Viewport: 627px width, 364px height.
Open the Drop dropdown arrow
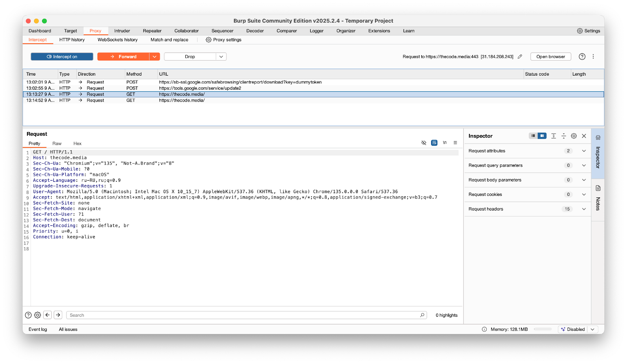(221, 57)
